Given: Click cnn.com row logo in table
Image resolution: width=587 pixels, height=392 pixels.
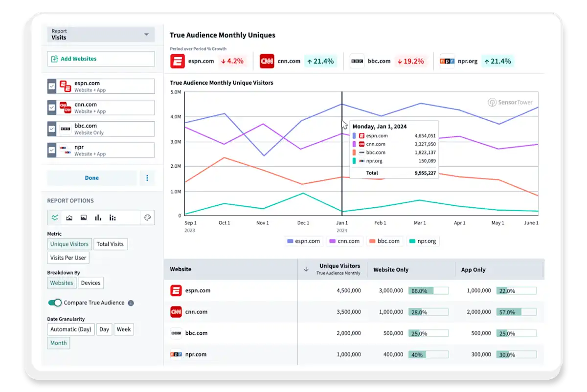Looking at the screenshot, I should click(176, 312).
